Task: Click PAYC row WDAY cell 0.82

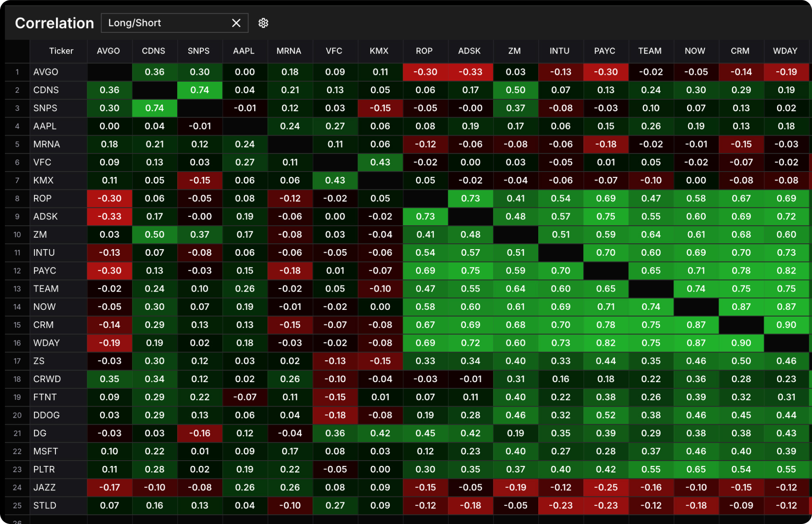Action: point(786,271)
